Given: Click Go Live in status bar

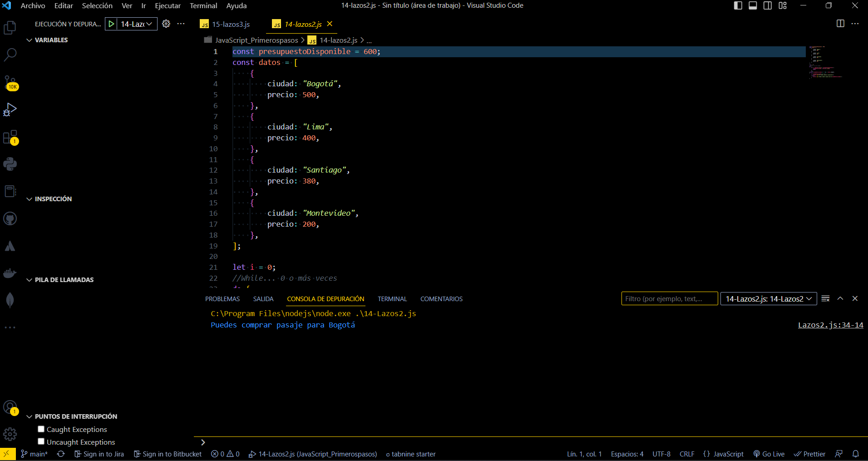Looking at the screenshot, I should coord(769,454).
